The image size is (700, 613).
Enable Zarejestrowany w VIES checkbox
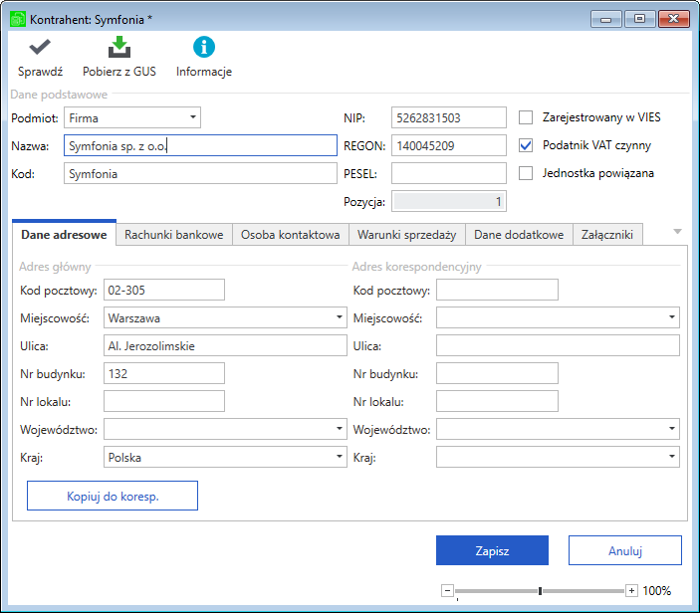(x=526, y=117)
